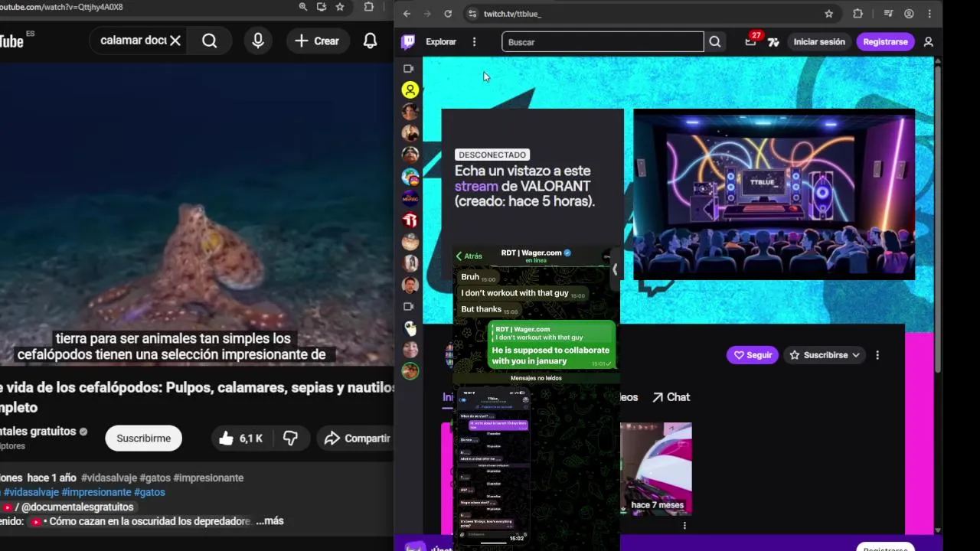The image size is (980, 551).
Task: Click the YouTube Crear button
Action: [x=317, y=41]
